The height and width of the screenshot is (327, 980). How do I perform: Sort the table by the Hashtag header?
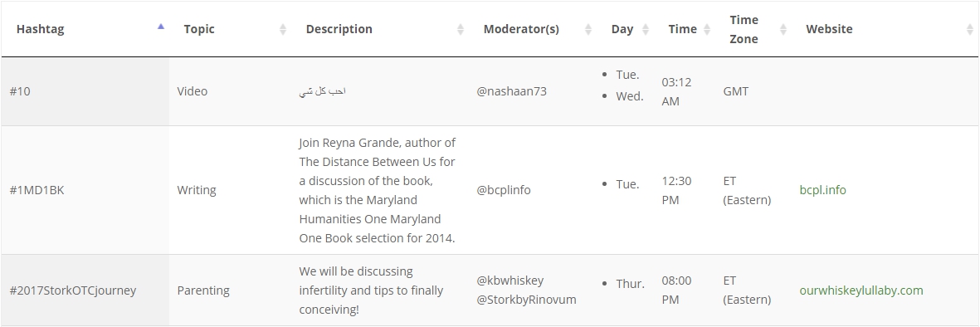pos(40,29)
